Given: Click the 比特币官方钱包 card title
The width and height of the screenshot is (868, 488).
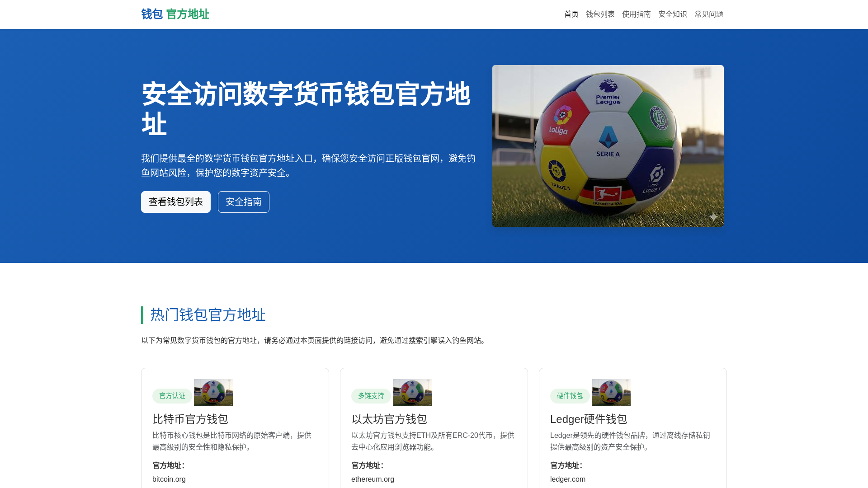Looking at the screenshot, I should (x=190, y=419).
